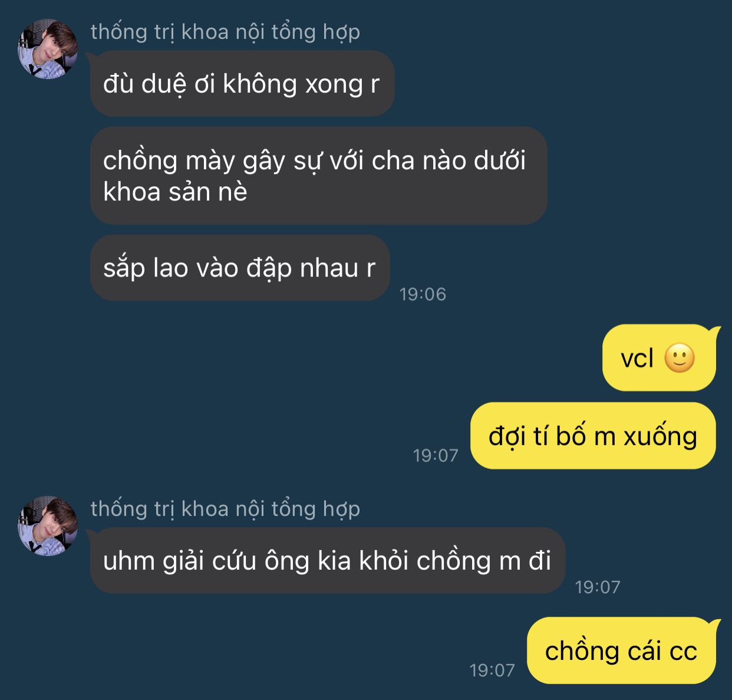
Task: Select the lower sender name label
Action: click(x=225, y=510)
